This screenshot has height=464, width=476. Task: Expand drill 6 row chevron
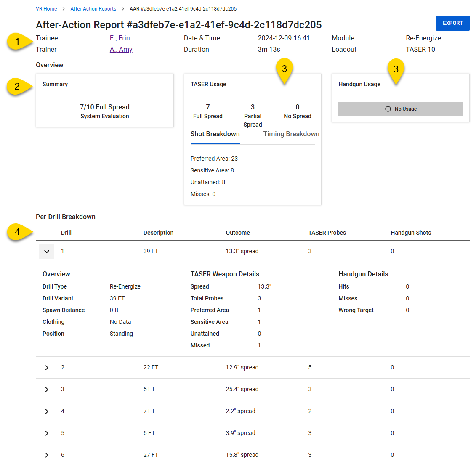pos(47,455)
